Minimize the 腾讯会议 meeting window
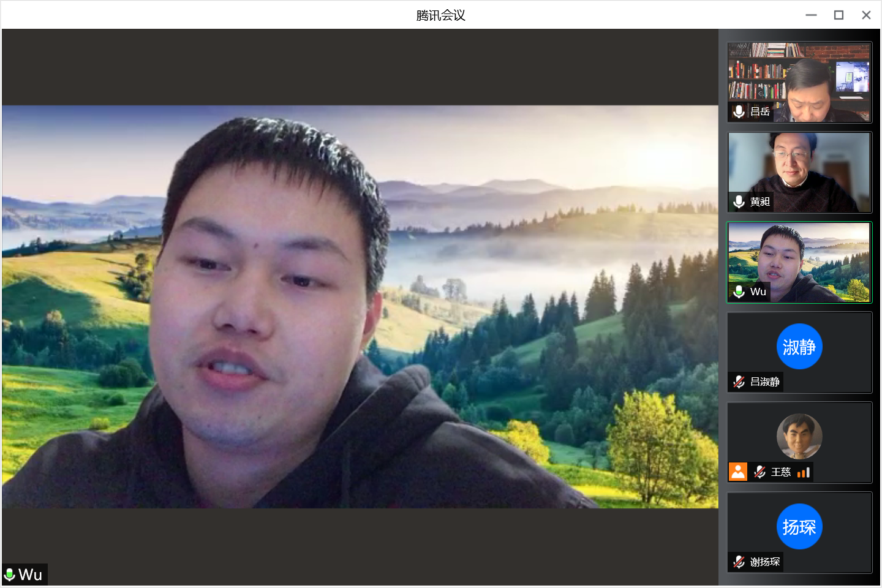This screenshot has width=882, height=588. click(811, 15)
